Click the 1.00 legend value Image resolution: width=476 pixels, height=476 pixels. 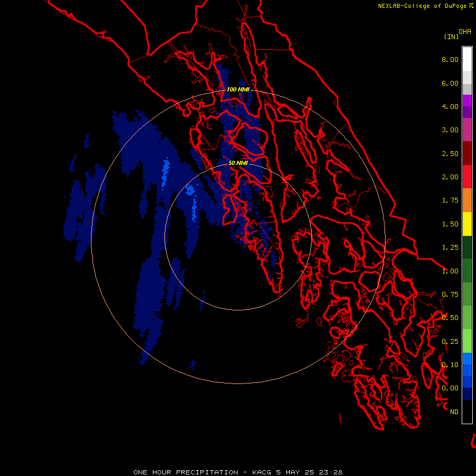point(450,271)
